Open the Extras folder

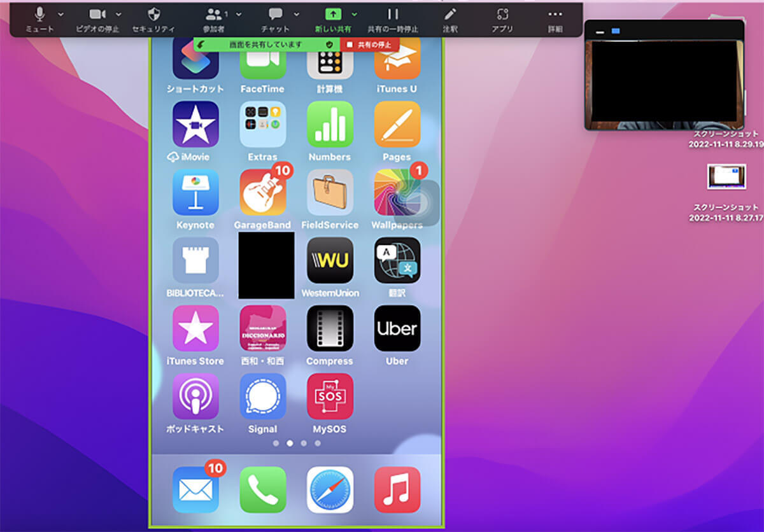(x=263, y=124)
